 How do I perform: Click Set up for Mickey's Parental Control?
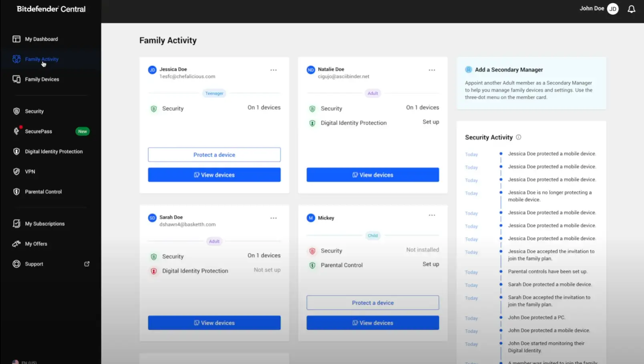click(431, 264)
